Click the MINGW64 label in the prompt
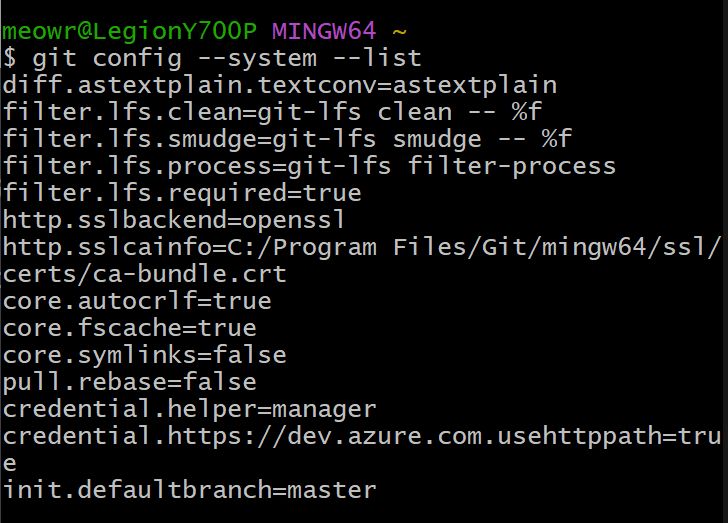The image size is (728, 523). 322,31
